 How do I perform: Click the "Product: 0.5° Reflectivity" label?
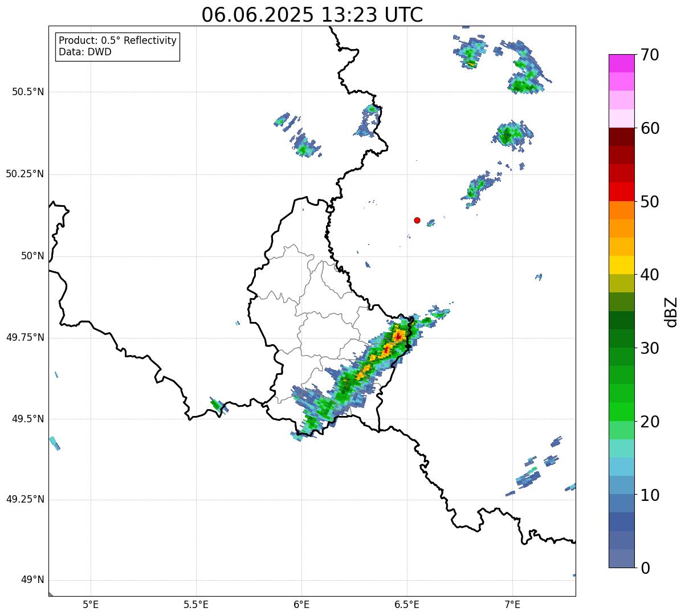pos(117,41)
